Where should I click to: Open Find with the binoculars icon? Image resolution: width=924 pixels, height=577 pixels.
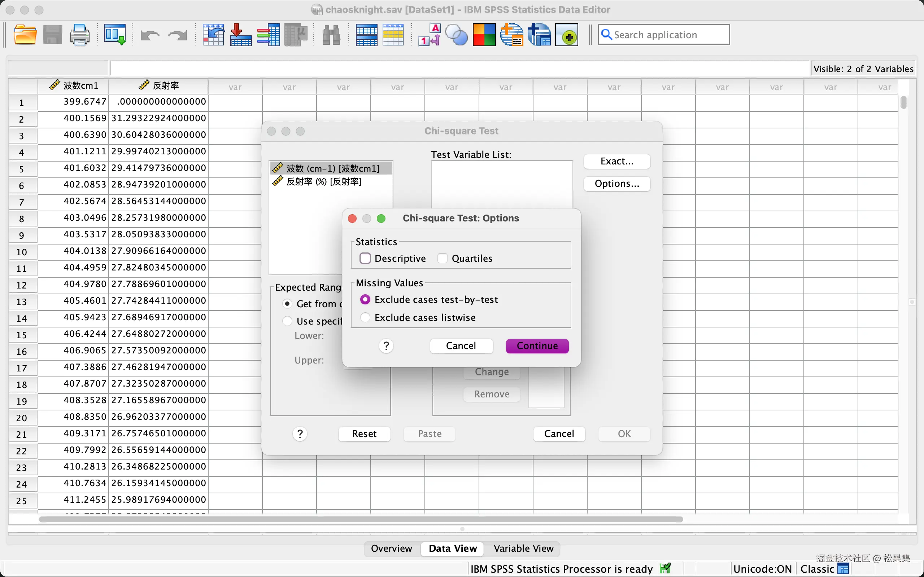pyautogui.click(x=331, y=35)
